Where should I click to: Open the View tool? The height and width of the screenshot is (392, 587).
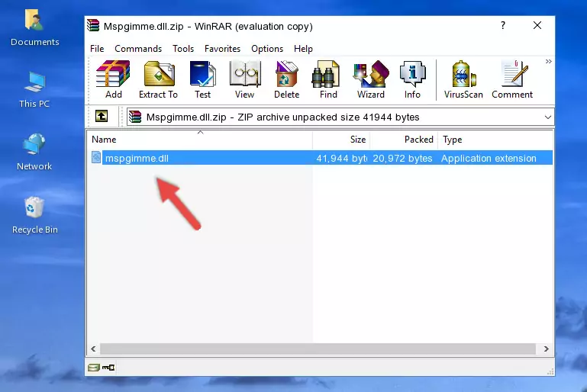tap(245, 79)
